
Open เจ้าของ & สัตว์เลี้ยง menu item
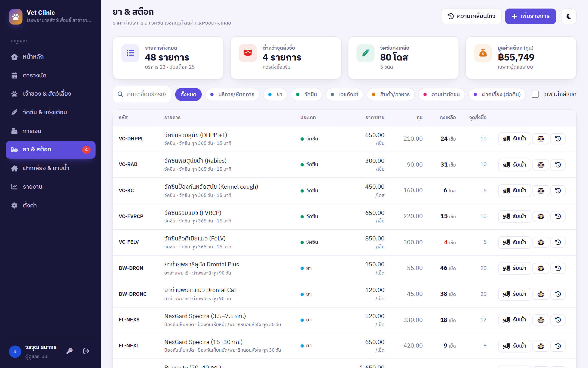pyautogui.click(x=51, y=94)
